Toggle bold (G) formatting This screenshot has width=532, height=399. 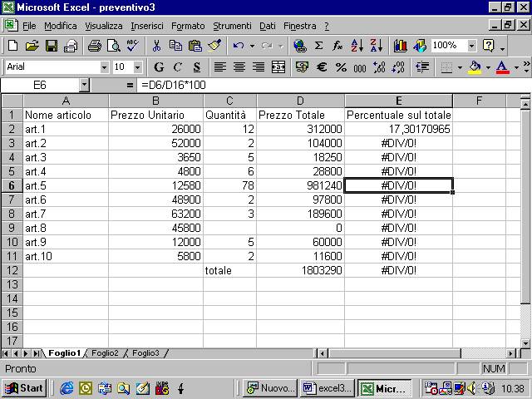pyautogui.click(x=159, y=66)
